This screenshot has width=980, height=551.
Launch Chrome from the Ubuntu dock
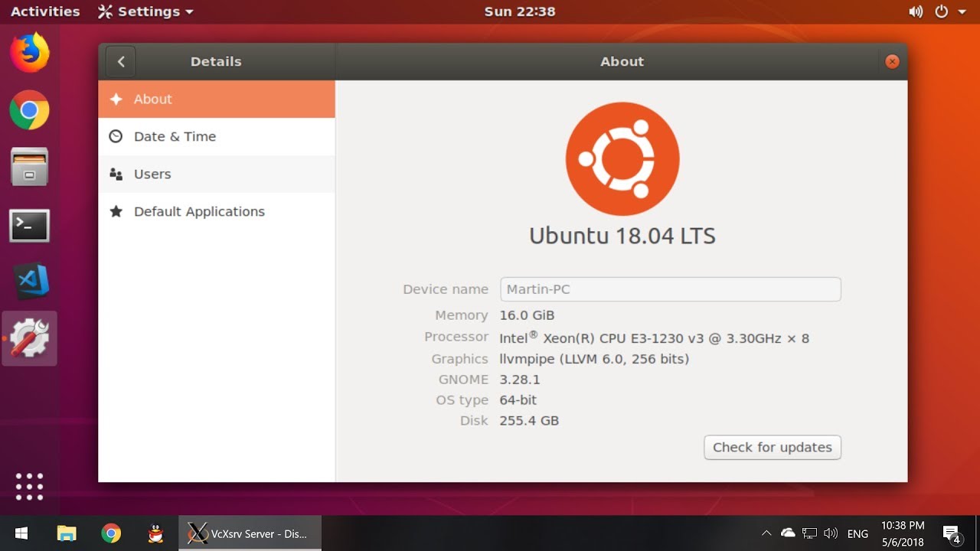(29, 110)
